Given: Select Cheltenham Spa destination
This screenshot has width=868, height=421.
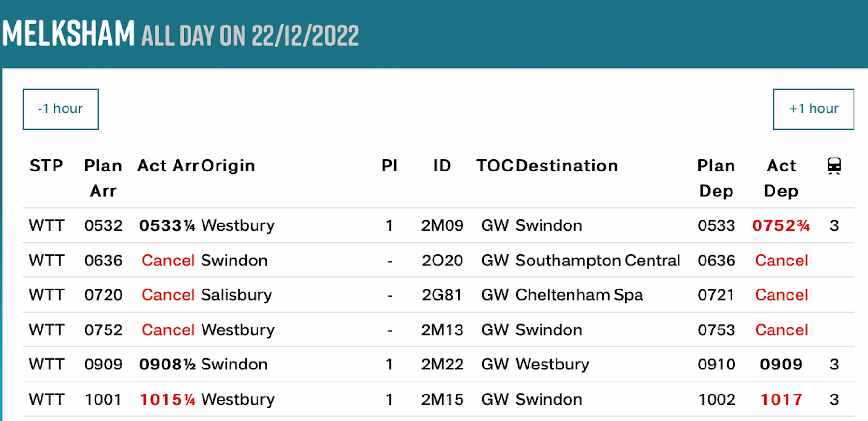Looking at the screenshot, I should [579, 295].
